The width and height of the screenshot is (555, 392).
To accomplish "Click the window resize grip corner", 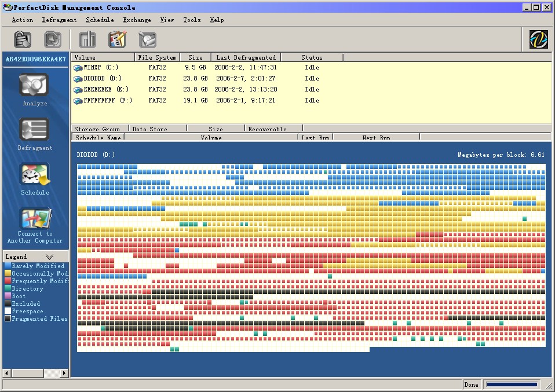I will (549, 385).
